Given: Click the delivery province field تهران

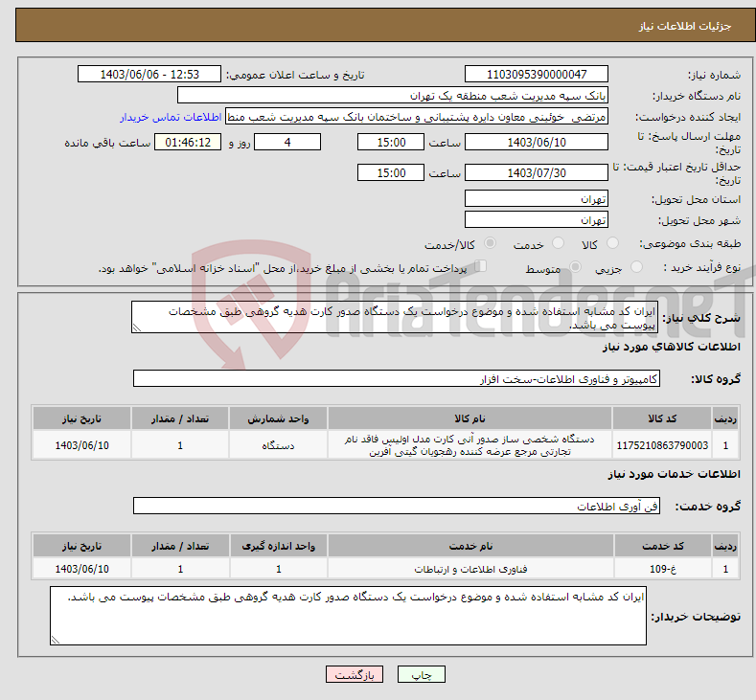Looking at the screenshot, I should [537, 198].
